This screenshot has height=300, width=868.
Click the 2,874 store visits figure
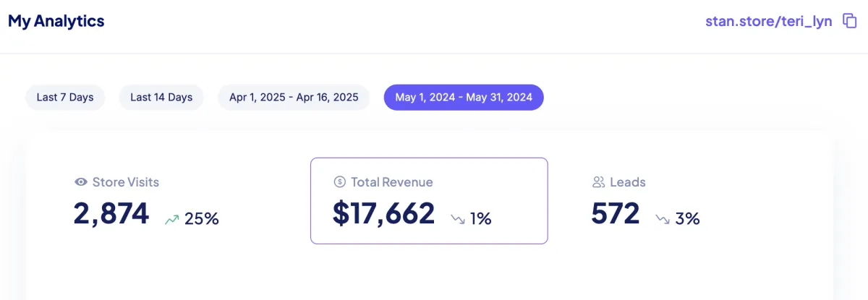111,214
